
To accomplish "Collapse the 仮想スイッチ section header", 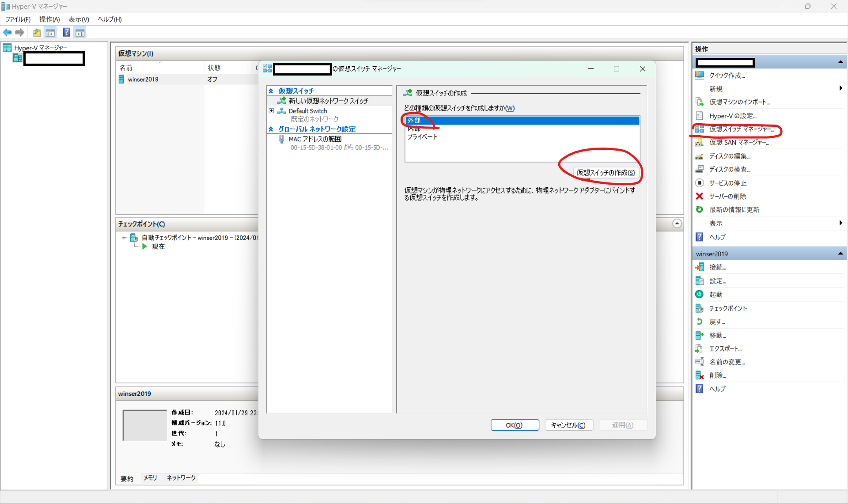I will click(271, 91).
